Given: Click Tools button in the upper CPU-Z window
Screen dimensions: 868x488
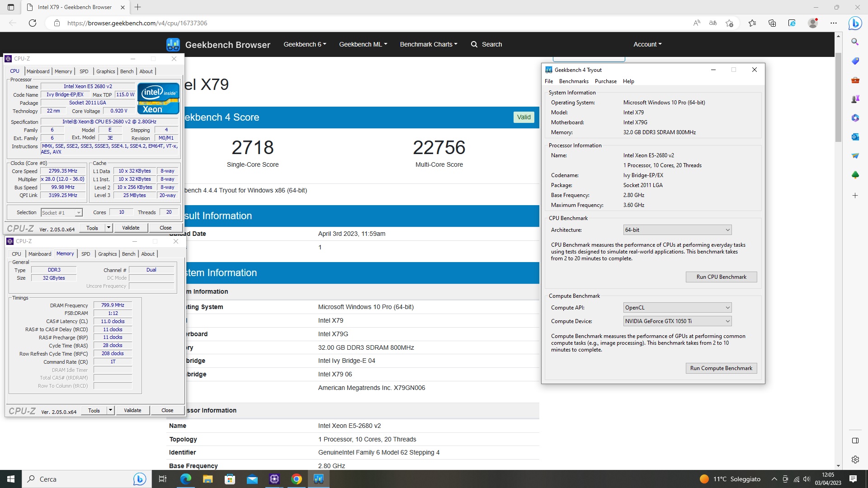Looking at the screenshot, I should click(x=92, y=228).
